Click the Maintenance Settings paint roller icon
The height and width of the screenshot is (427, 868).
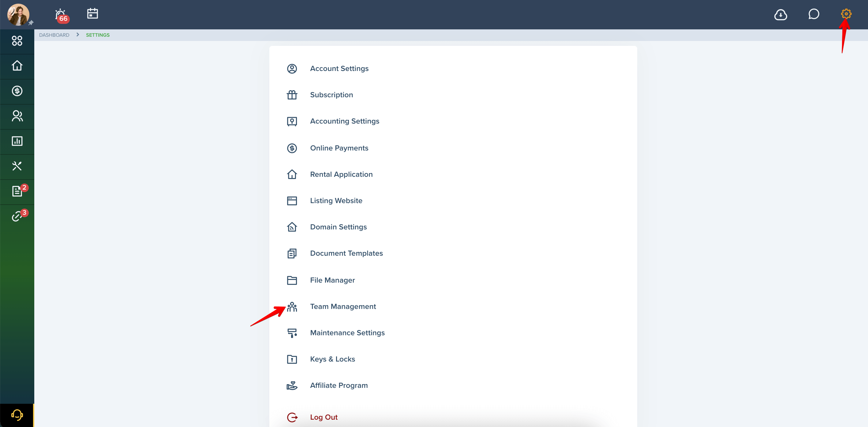[x=292, y=333]
